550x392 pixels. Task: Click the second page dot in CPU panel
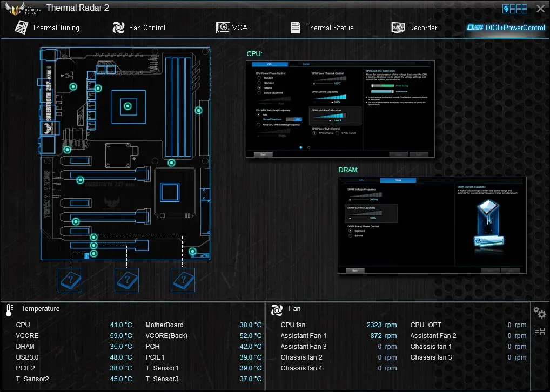tap(308, 147)
